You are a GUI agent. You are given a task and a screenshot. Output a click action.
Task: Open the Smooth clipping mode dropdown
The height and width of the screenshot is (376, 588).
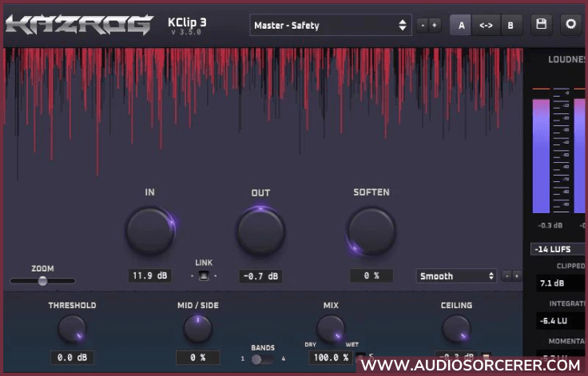(456, 276)
